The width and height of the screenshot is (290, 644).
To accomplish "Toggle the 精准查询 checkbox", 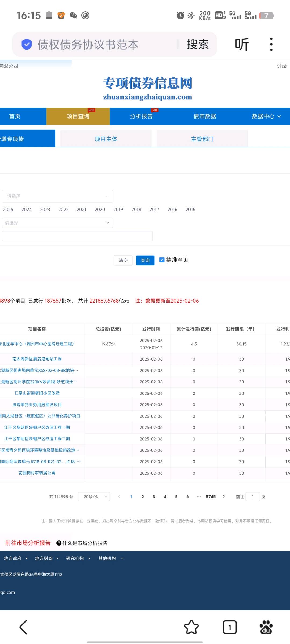I will [x=162, y=260].
